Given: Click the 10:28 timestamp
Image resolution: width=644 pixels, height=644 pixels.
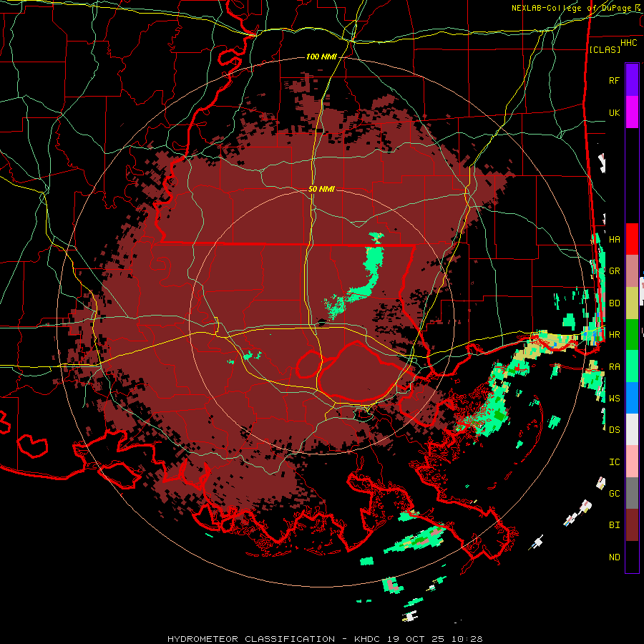Looking at the screenshot, I should [x=468, y=639].
